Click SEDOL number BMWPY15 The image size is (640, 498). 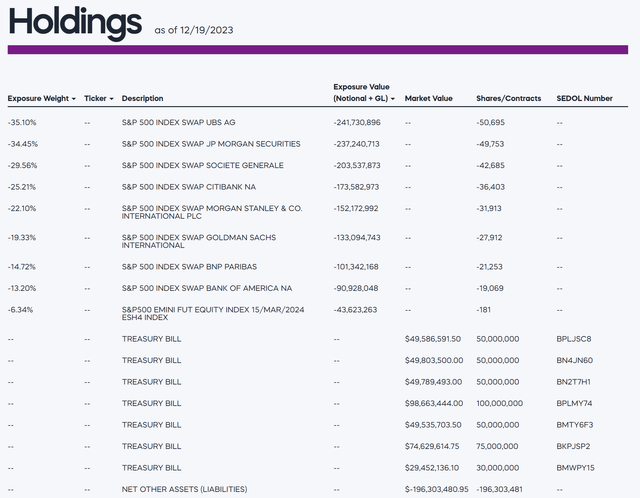tap(576, 468)
